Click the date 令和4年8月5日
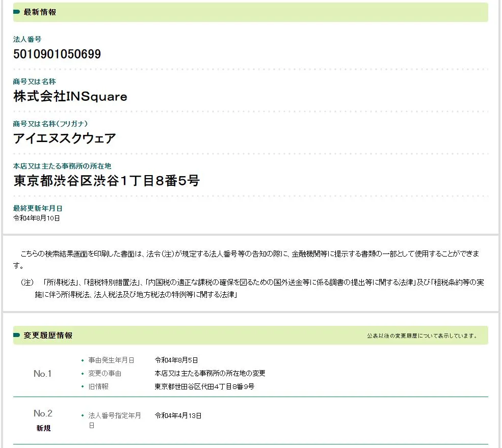 click(176, 360)
